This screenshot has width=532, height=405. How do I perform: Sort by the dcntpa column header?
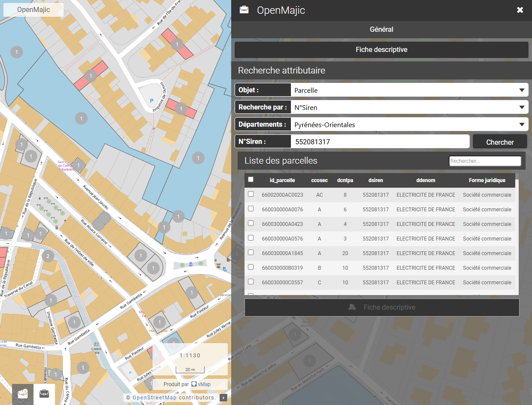coord(345,180)
